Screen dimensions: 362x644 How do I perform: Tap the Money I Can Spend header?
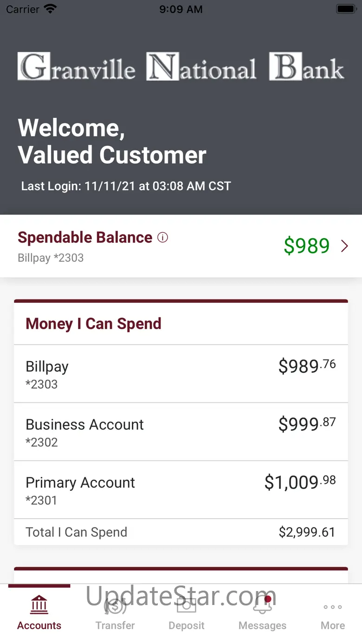(94, 324)
